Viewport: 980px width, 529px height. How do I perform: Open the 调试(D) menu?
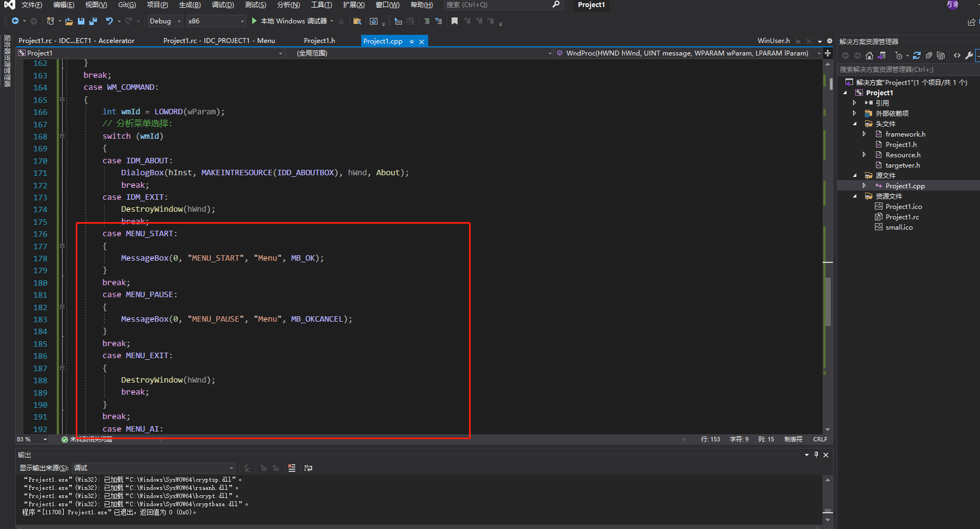[223, 5]
